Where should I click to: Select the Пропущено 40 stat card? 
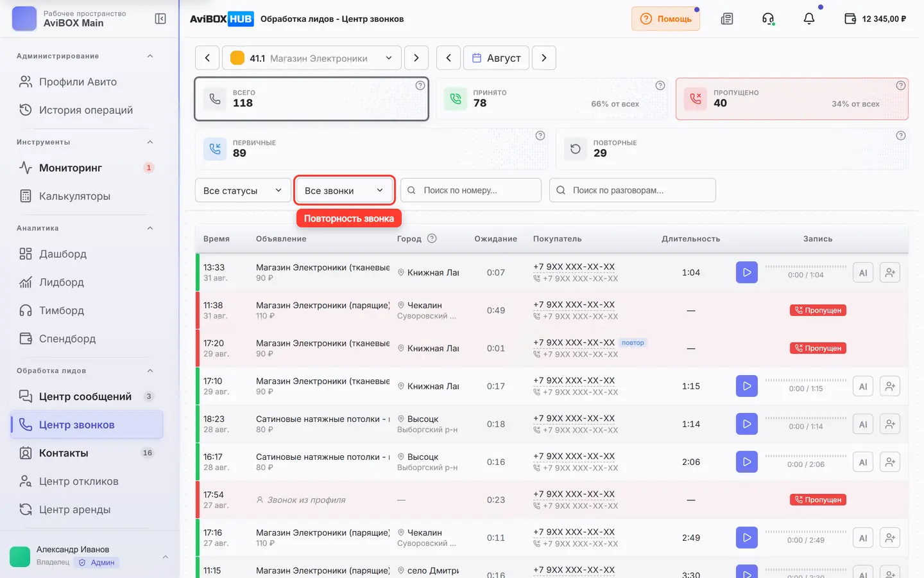pyautogui.click(x=792, y=99)
